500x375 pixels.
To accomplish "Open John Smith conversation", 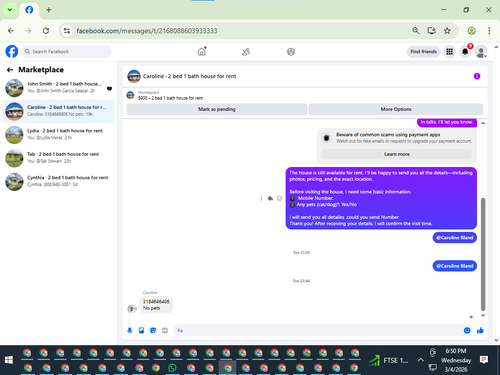I will (59, 87).
